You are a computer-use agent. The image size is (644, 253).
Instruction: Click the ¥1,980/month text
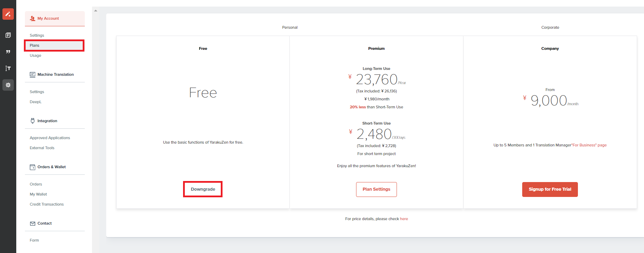point(377,99)
